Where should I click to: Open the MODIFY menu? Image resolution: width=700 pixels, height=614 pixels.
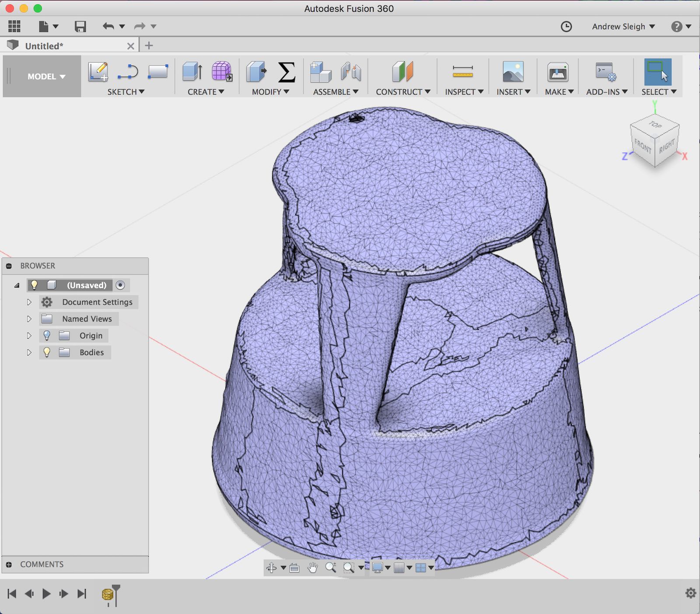click(x=271, y=92)
